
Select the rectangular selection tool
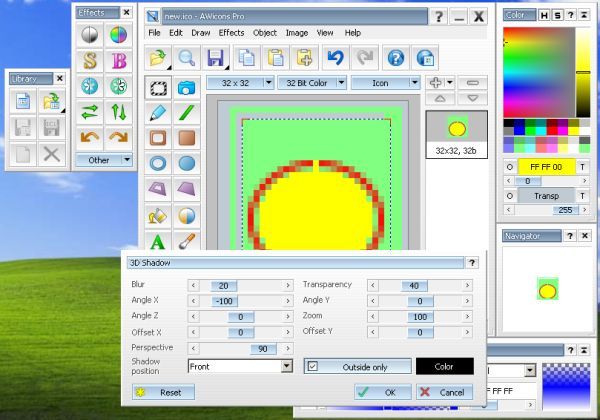[x=158, y=88]
